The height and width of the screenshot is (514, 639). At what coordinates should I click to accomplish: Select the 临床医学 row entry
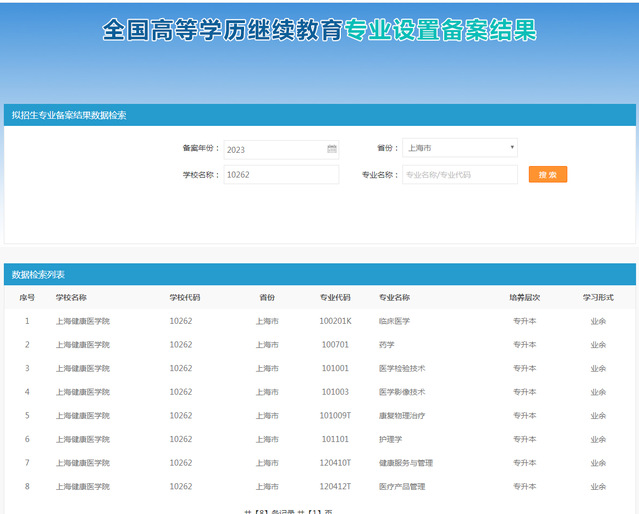click(x=394, y=321)
